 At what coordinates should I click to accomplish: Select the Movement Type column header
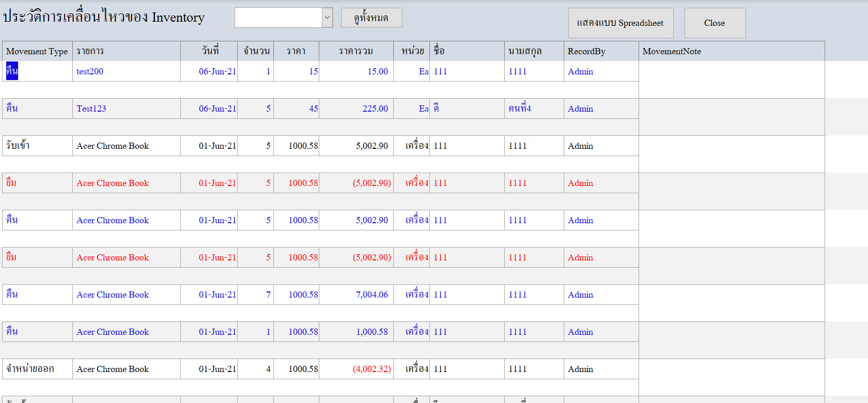[x=37, y=51]
